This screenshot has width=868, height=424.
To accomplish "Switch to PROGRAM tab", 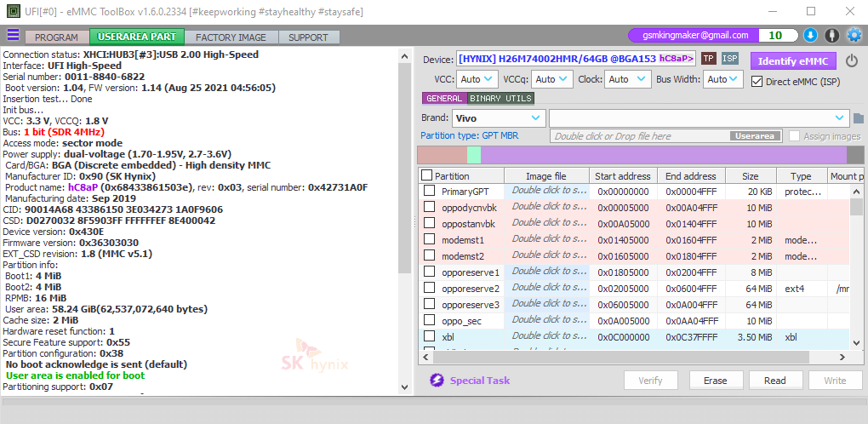I will 56,37.
